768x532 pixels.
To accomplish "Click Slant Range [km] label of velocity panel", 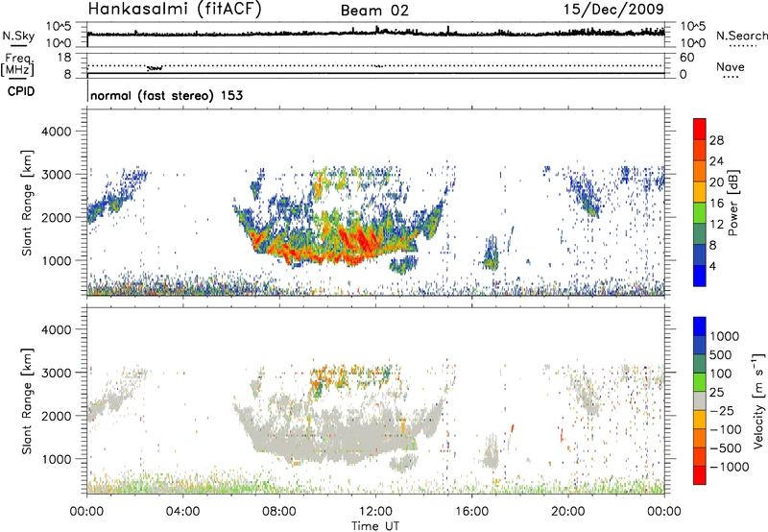I will (x=27, y=401).
